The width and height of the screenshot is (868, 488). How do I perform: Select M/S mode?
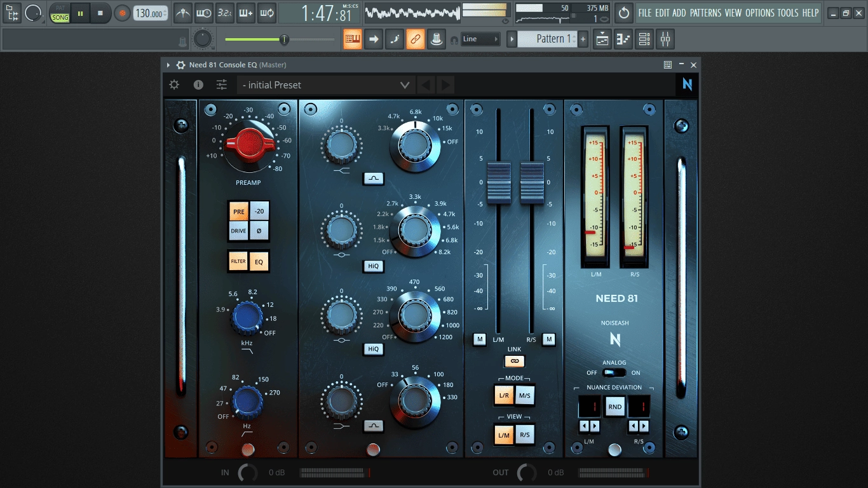click(x=525, y=395)
